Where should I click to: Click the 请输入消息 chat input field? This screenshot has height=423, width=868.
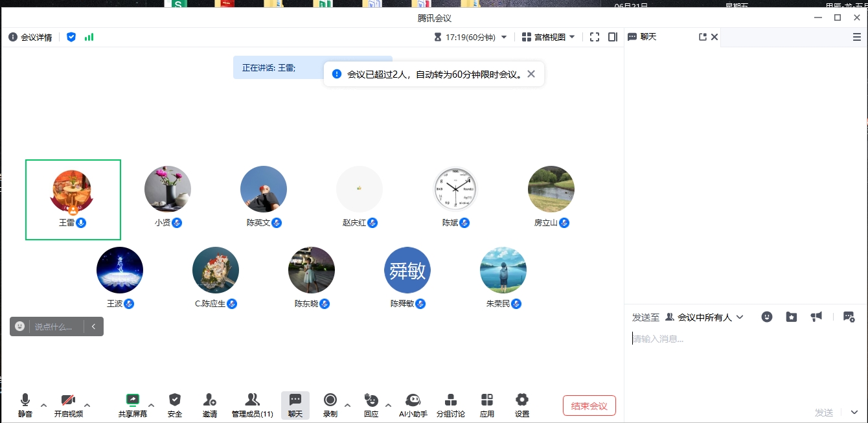(x=738, y=339)
